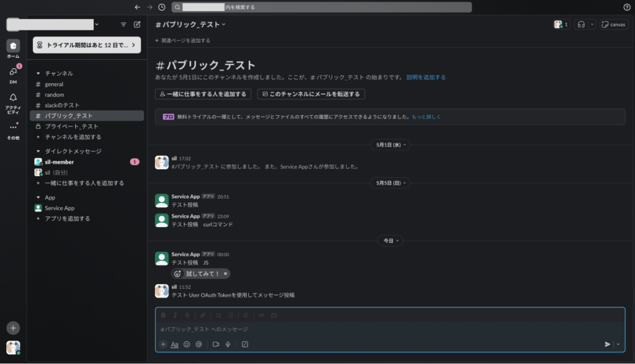Open the sil-member direct message

[59, 162]
